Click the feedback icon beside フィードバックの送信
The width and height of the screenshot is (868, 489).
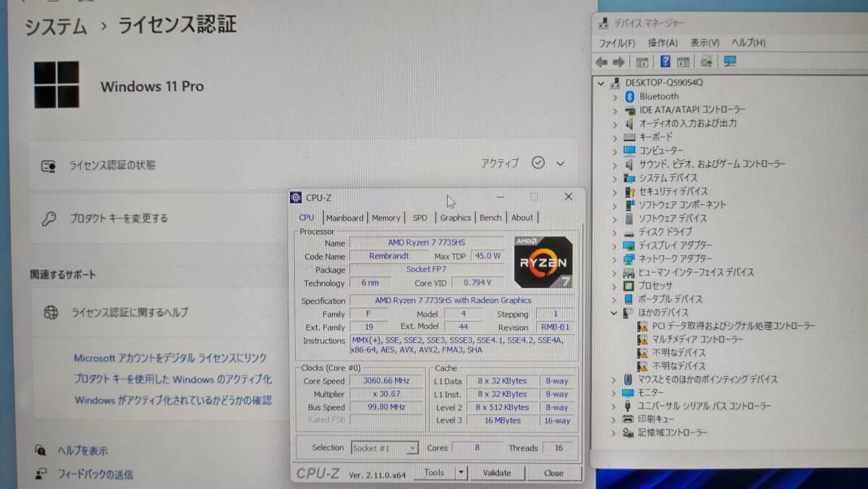(x=41, y=475)
